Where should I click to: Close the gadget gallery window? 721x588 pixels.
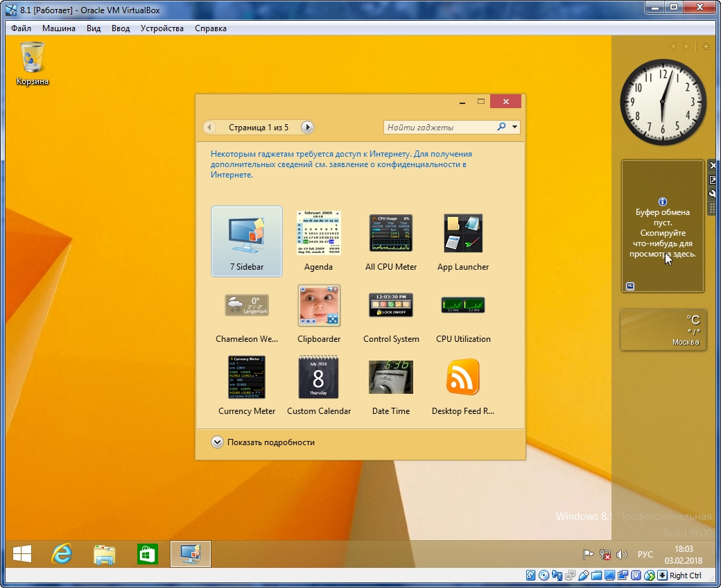coord(506,102)
